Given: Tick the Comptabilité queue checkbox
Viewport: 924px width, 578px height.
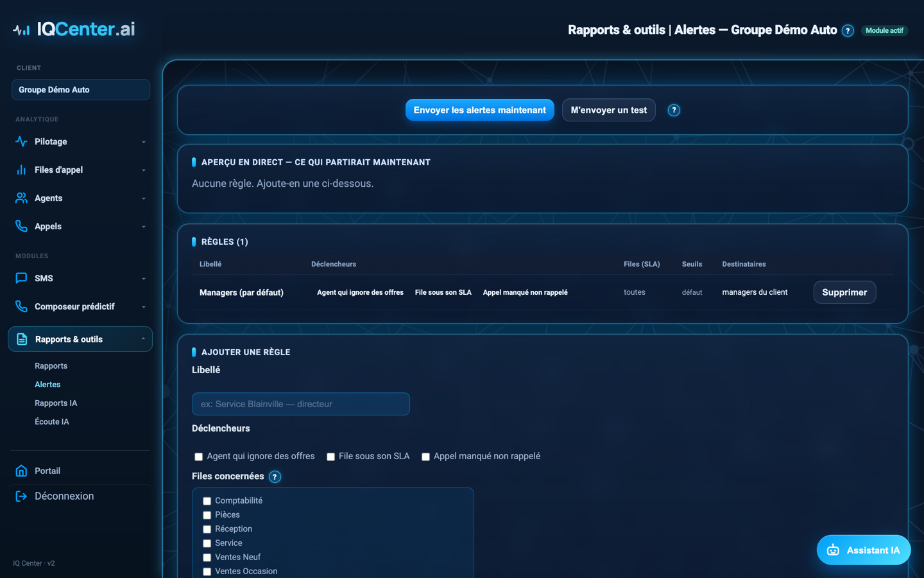Looking at the screenshot, I should [207, 501].
